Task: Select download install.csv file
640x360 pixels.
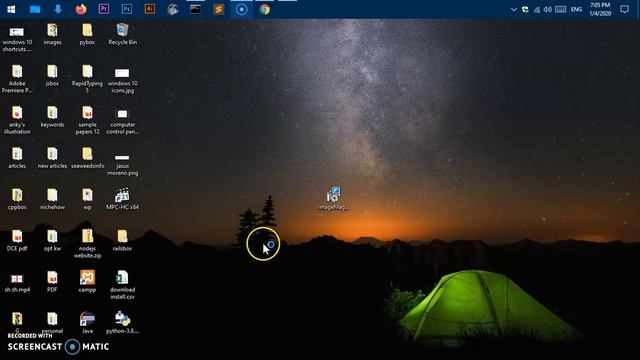Action: coord(122,285)
